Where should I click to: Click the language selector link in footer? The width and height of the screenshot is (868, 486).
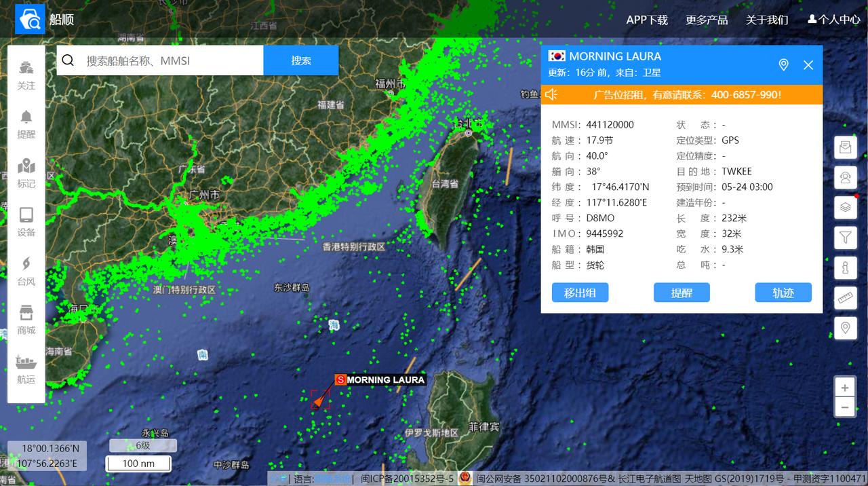click(332, 479)
